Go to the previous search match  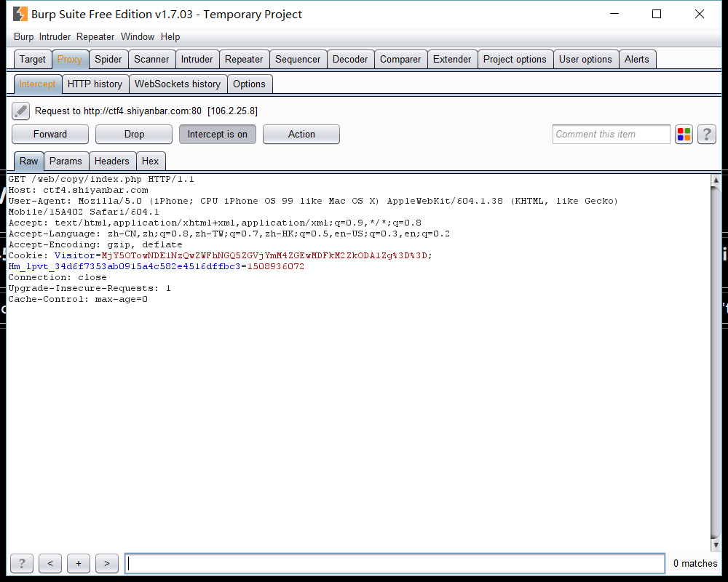click(50, 563)
